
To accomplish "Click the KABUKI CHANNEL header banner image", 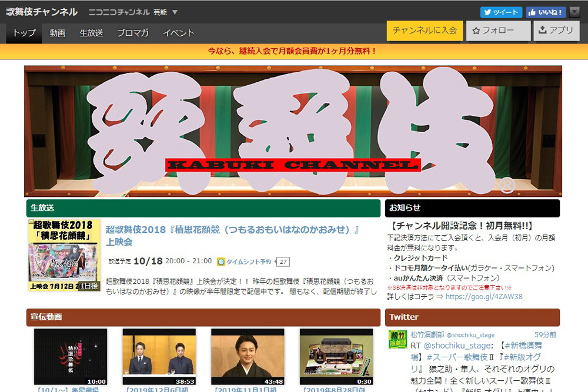I will pos(293,131).
